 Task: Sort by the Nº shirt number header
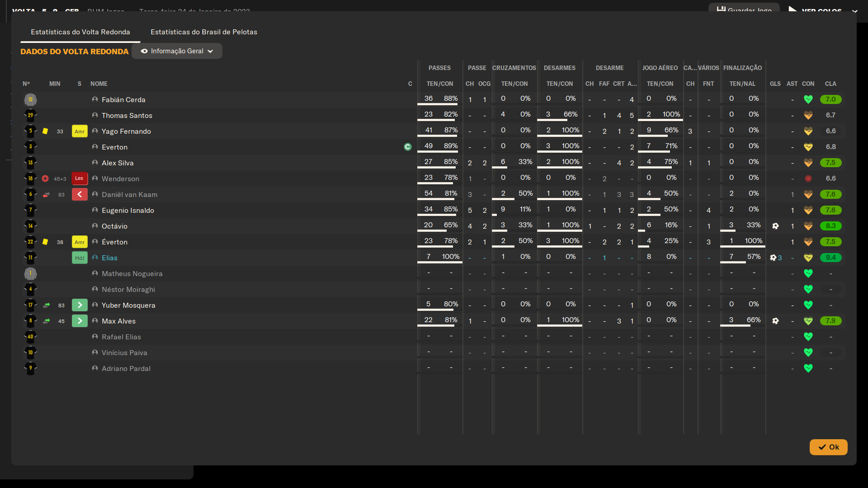26,84
